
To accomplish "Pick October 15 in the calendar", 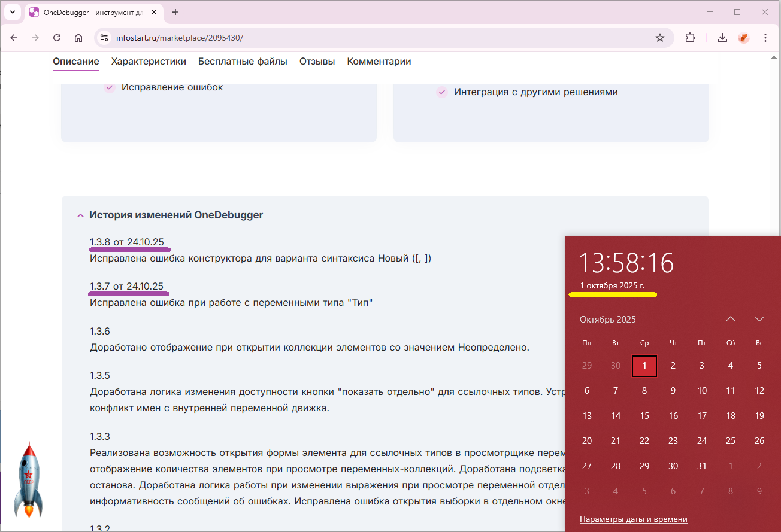I will 644,416.
